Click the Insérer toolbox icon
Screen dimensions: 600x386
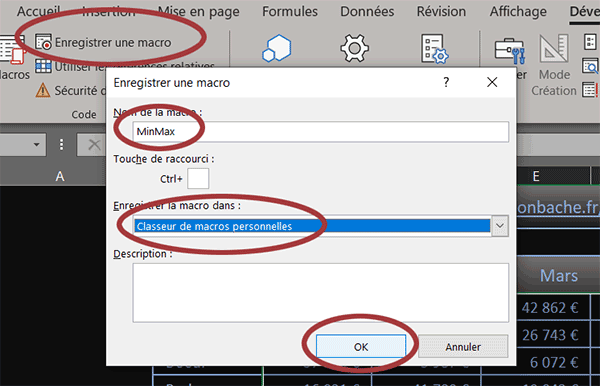(509, 50)
